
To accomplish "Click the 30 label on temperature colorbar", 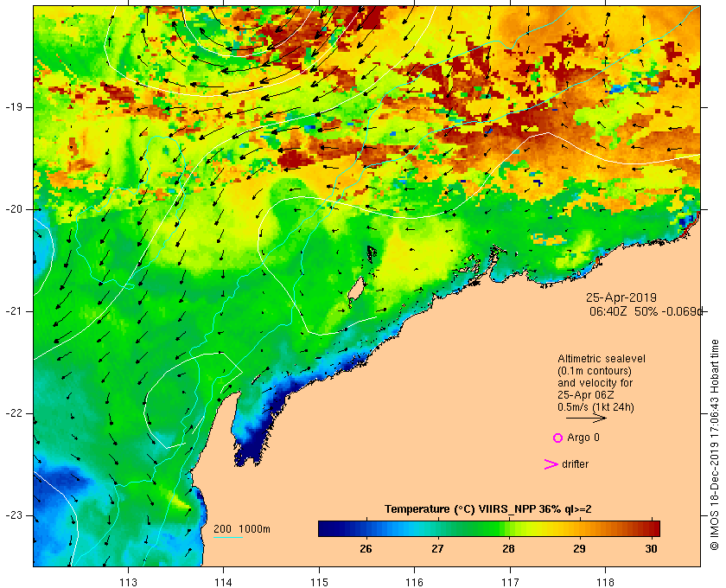I will coord(651,549).
